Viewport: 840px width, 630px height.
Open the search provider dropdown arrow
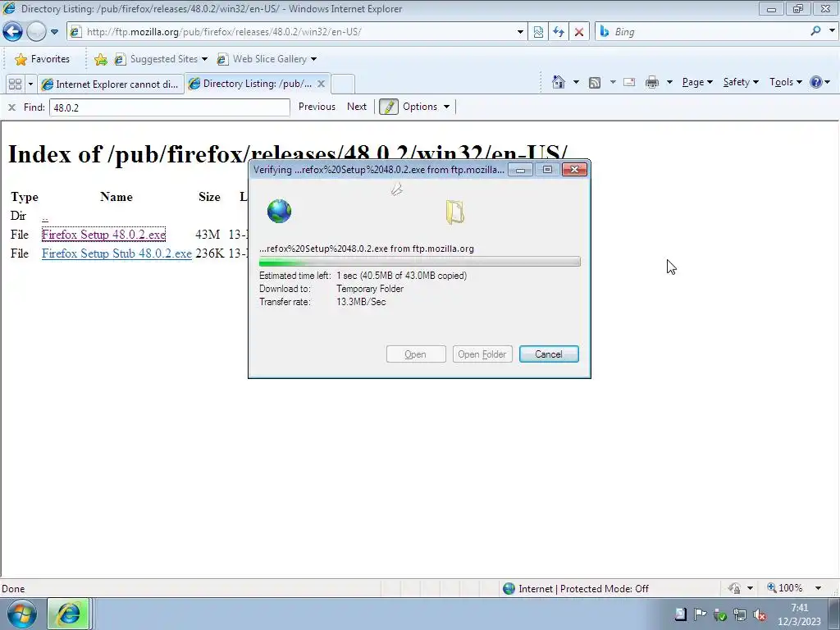coord(832,31)
